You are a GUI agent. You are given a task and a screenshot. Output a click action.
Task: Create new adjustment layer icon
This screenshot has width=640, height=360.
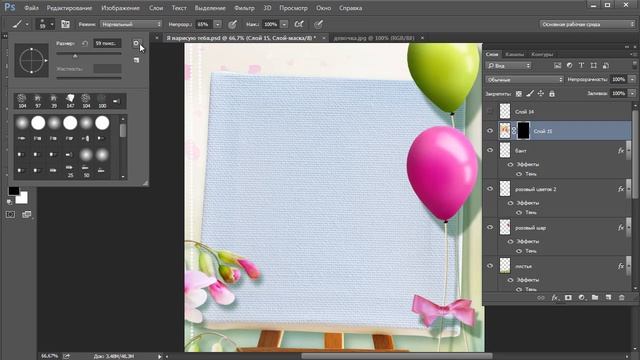click(x=582, y=298)
